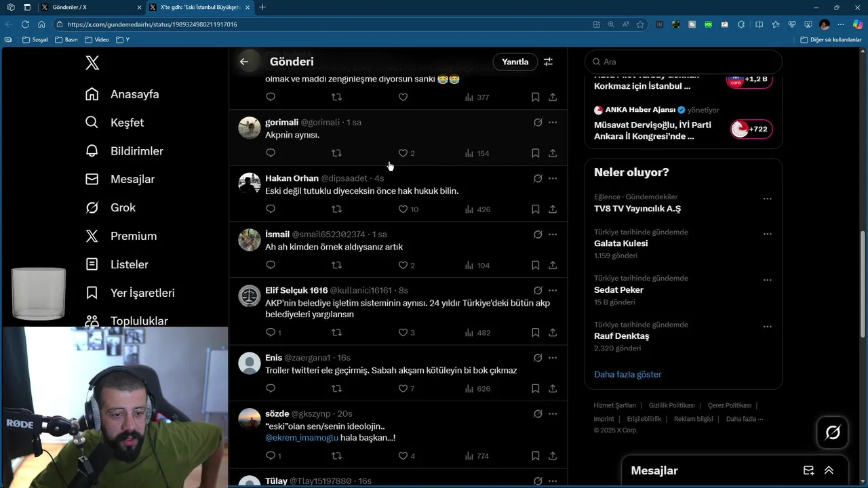Open the Galata Kulesi trend
868x488 pixels.
pyautogui.click(x=621, y=243)
